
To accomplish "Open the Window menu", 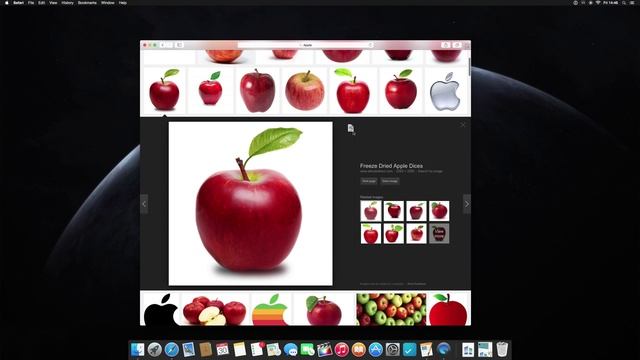I will (x=108, y=3).
